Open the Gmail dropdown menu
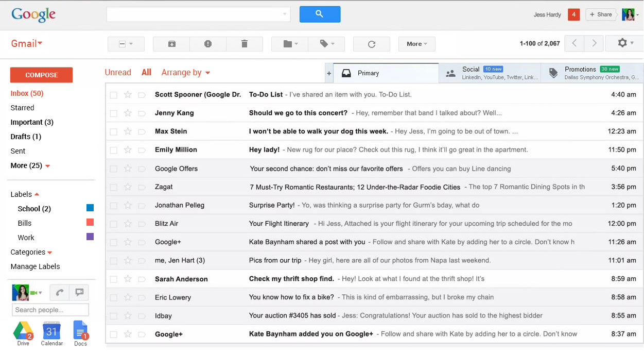 coord(27,43)
